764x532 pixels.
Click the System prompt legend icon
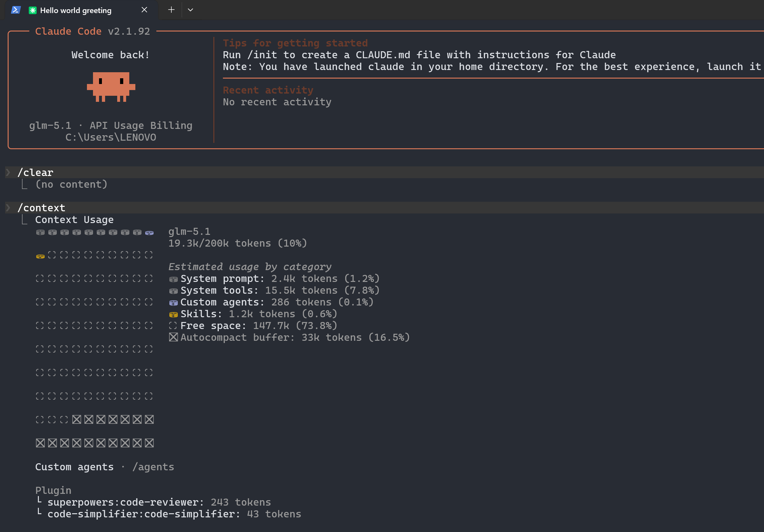(173, 279)
